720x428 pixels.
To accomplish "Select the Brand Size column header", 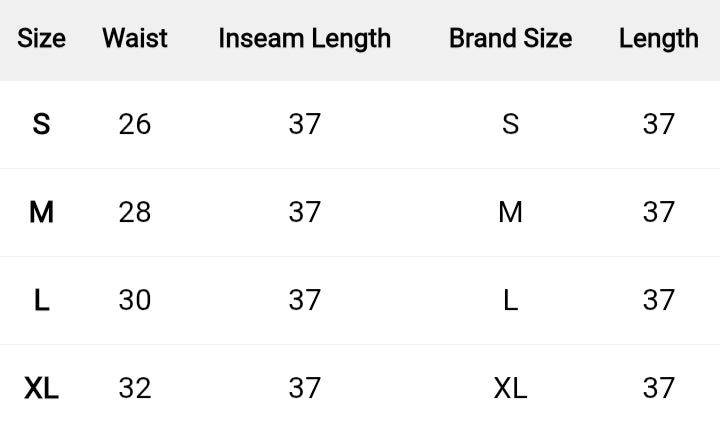I will pos(510,39).
